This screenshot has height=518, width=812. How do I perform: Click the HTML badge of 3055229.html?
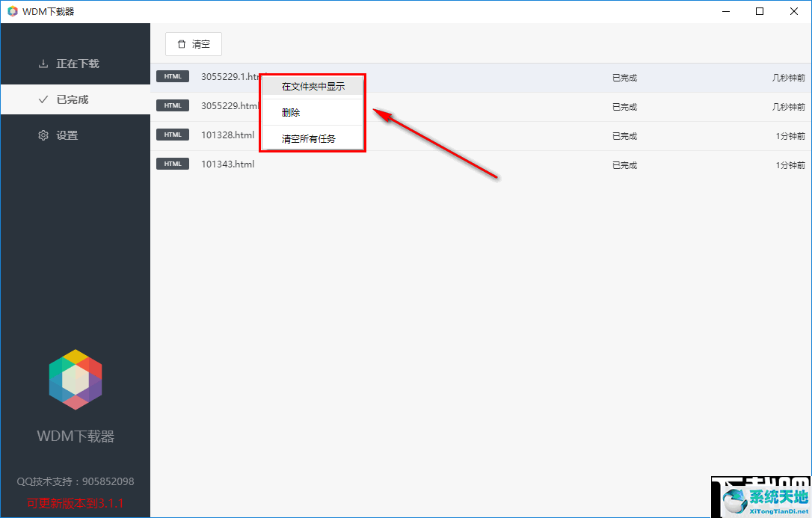[173, 105]
